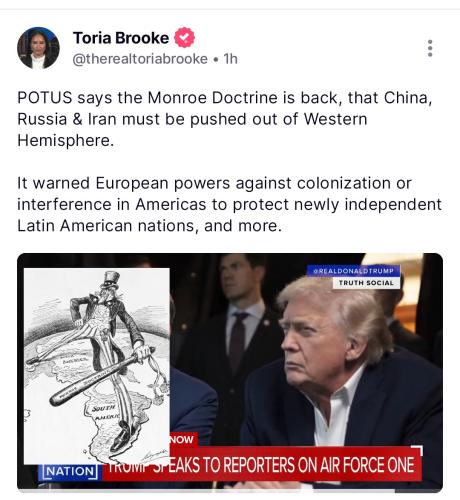This screenshot has height=500, width=460.
Task: Select the POTUS Monroe Doctrine paragraph
Action: pos(225,119)
